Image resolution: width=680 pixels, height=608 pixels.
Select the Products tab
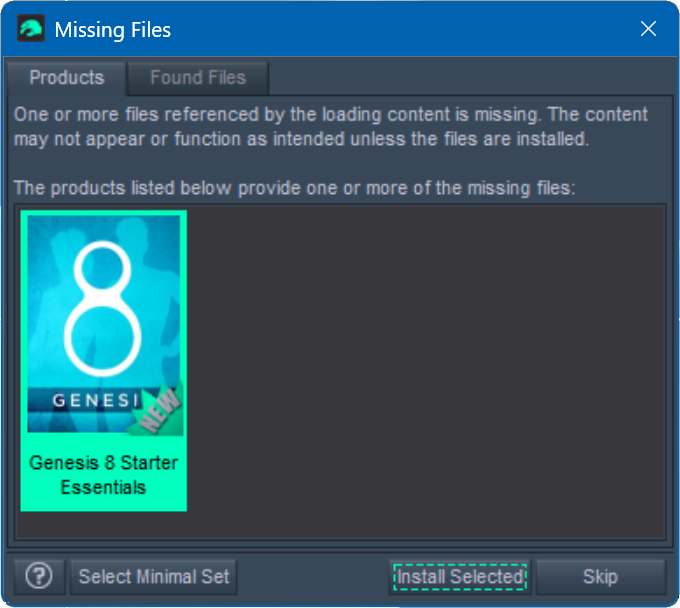[67, 78]
